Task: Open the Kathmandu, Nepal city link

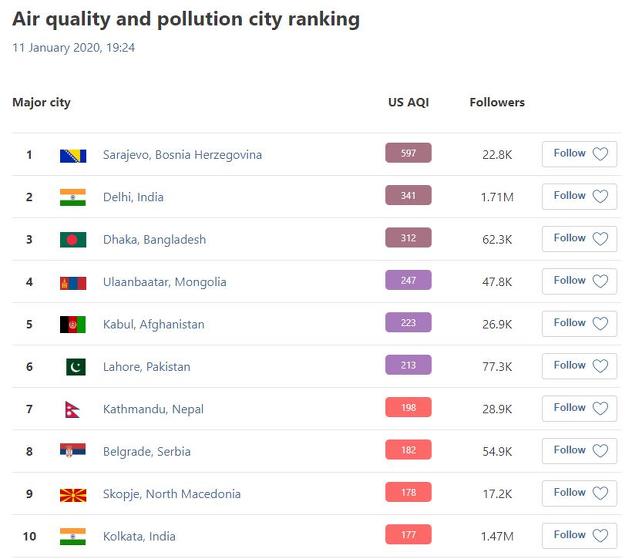Action: [153, 409]
